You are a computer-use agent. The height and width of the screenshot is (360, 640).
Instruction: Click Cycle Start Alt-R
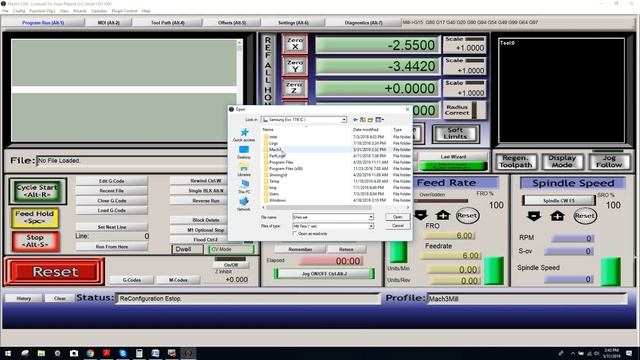37,191
